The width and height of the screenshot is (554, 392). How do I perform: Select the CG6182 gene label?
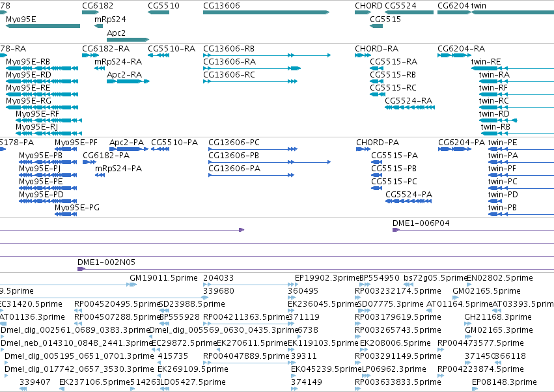(98, 6)
